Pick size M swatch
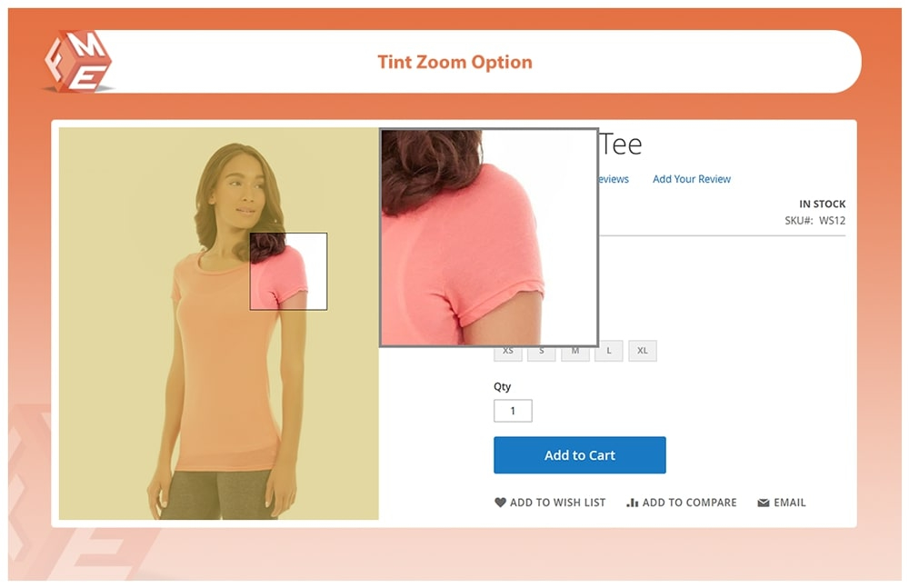Image resolution: width=909 pixels, height=588 pixels. (575, 354)
